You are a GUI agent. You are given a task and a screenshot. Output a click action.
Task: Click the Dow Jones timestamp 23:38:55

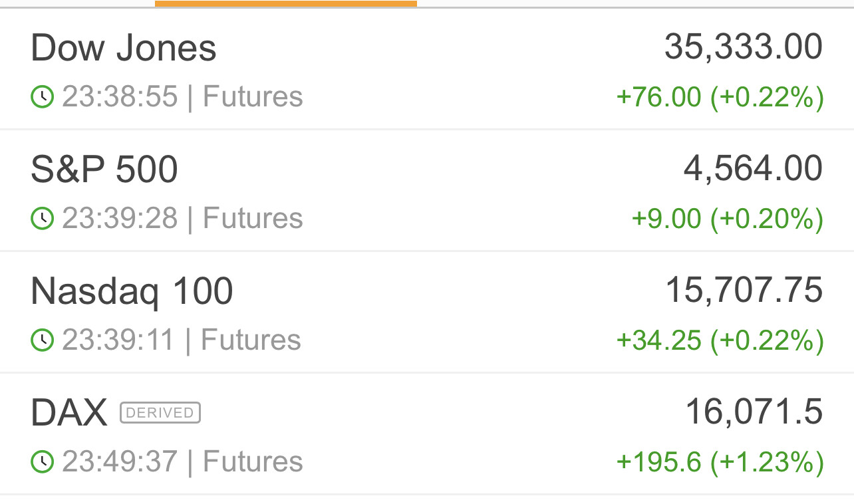[120, 97]
